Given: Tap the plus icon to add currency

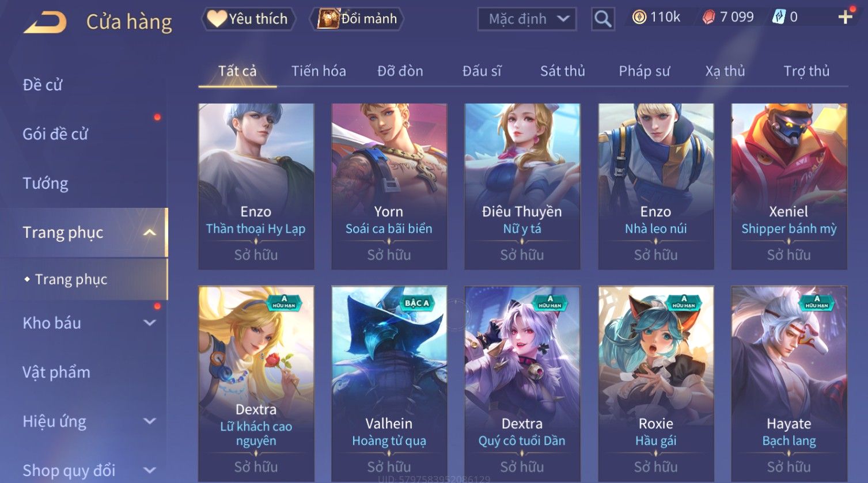Looking at the screenshot, I should [845, 17].
